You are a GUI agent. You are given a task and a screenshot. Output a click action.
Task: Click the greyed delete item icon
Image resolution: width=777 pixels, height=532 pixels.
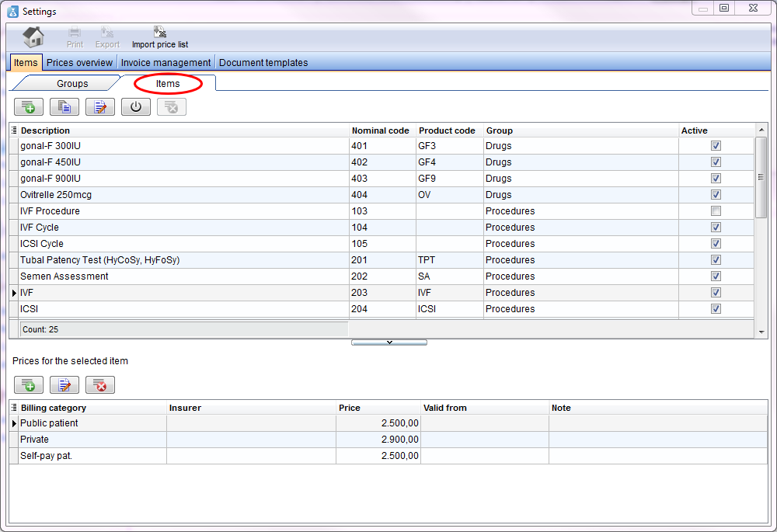pos(172,107)
